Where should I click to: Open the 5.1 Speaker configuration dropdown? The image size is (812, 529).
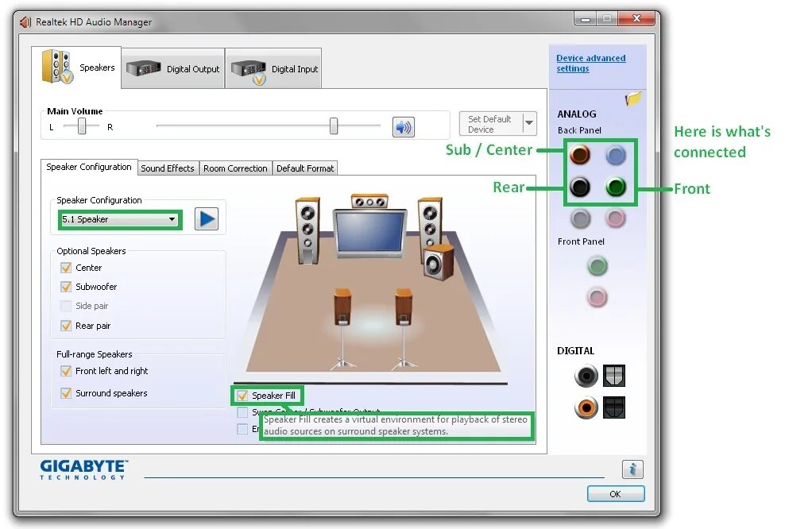(x=120, y=219)
